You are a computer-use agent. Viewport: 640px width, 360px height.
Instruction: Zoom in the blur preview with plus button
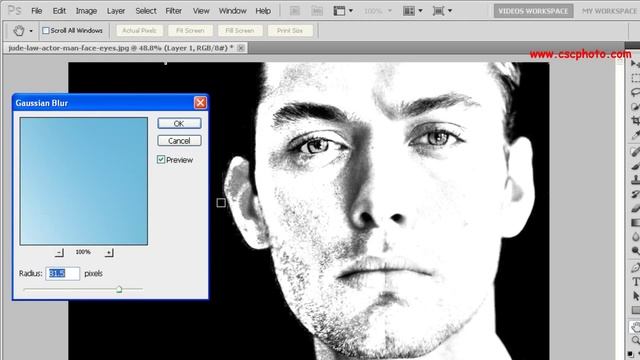pos(109,253)
